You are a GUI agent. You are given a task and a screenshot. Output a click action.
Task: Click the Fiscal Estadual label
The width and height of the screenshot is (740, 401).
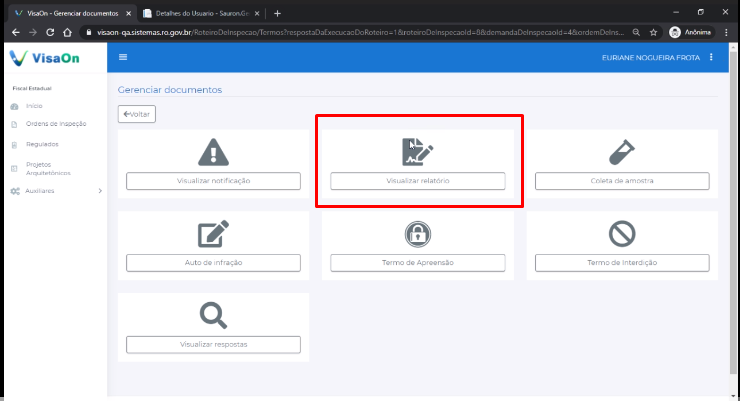(x=32, y=88)
